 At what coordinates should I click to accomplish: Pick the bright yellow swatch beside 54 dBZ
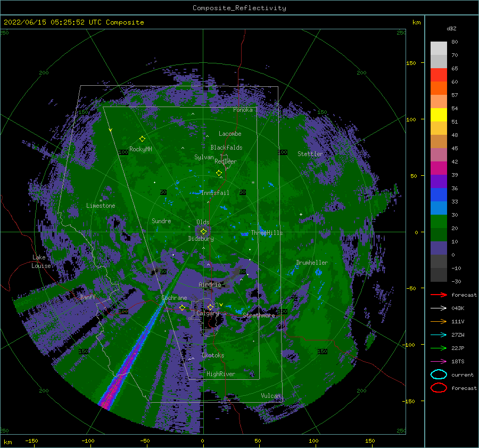click(x=439, y=115)
